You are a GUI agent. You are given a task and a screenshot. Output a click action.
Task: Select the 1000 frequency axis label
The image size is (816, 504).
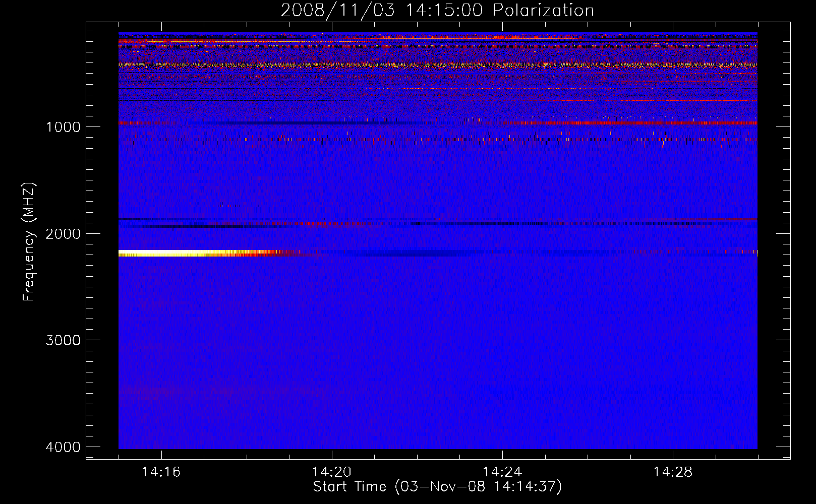point(63,127)
